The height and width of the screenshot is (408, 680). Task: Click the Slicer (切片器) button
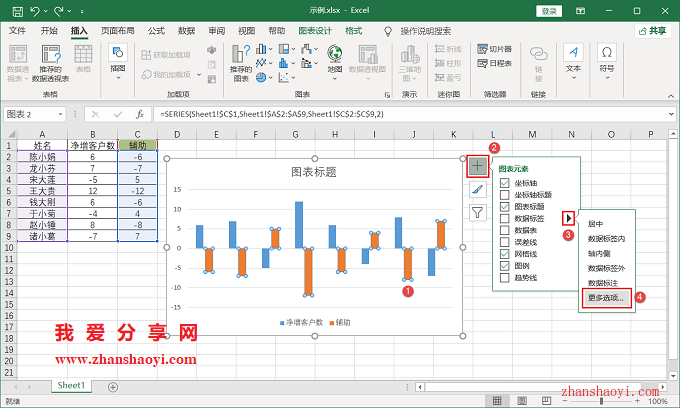(x=494, y=49)
